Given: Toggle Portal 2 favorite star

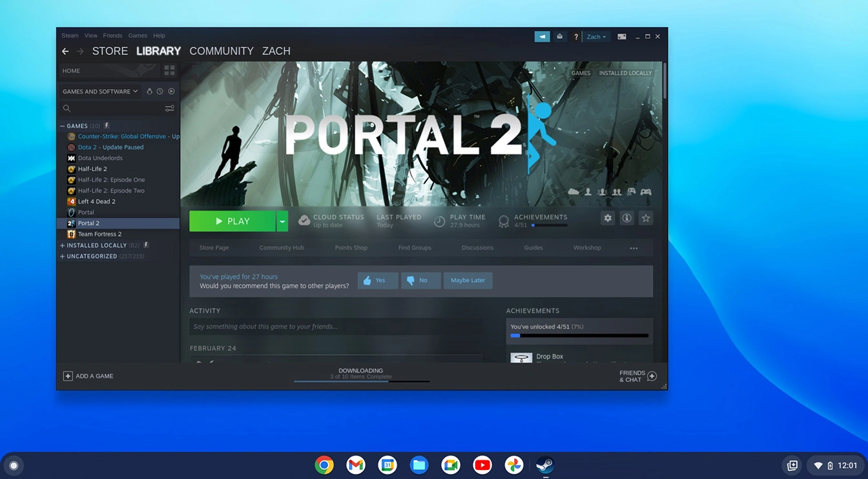Looking at the screenshot, I should (646, 218).
